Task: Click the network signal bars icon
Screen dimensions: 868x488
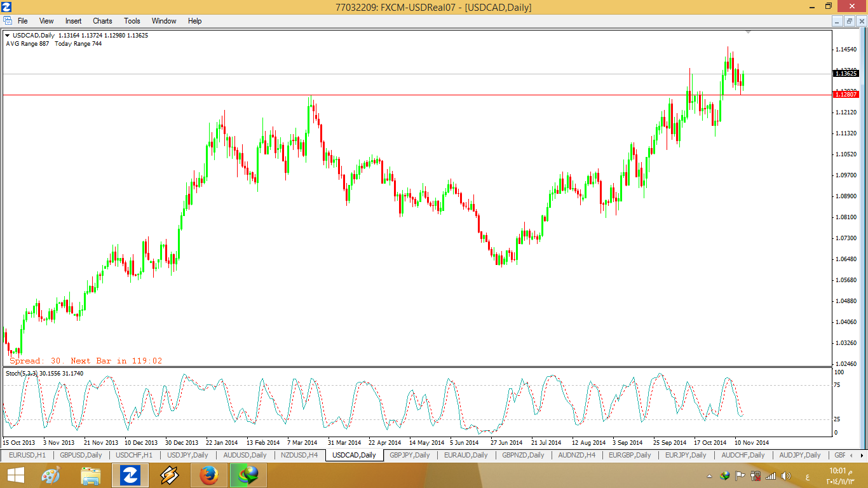Action: [x=771, y=476]
